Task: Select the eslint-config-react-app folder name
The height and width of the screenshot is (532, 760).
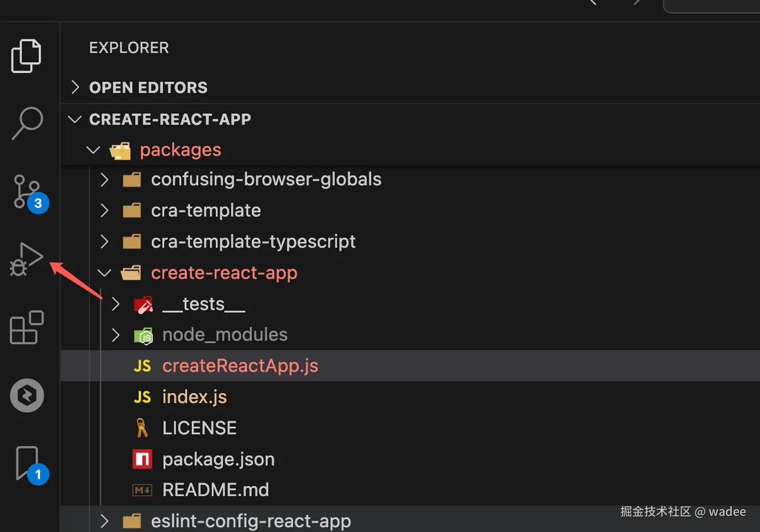Action: [251, 521]
